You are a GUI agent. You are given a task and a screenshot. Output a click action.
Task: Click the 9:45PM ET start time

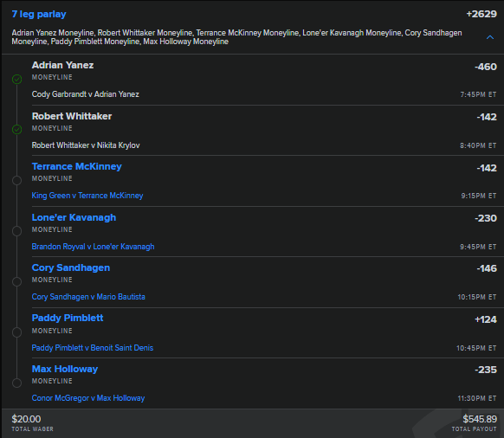click(x=478, y=247)
